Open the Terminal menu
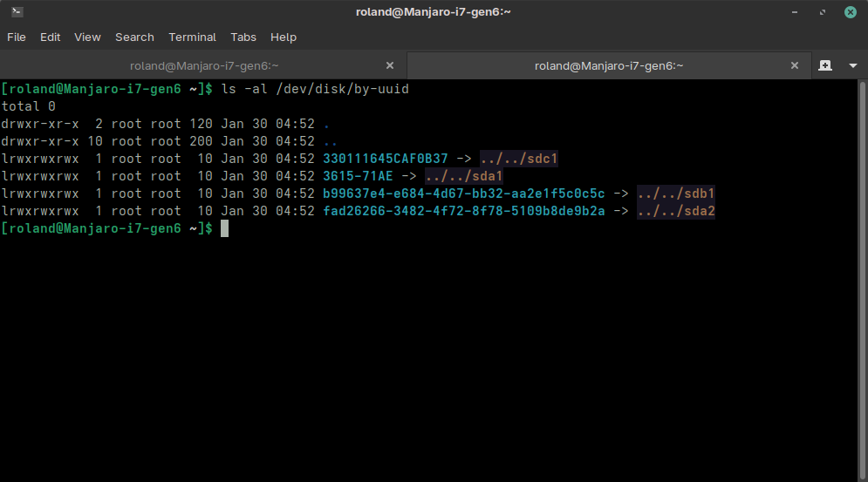 pyautogui.click(x=192, y=37)
